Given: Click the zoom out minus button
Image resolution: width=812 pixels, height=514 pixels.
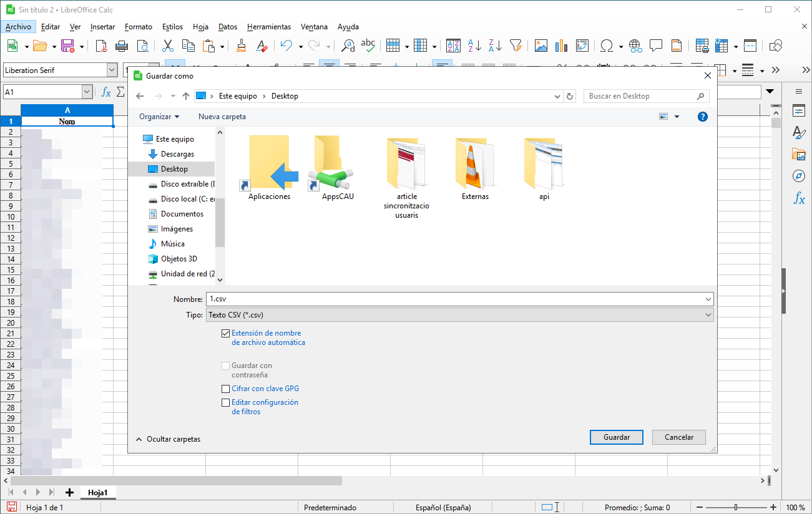Looking at the screenshot, I should (700, 507).
